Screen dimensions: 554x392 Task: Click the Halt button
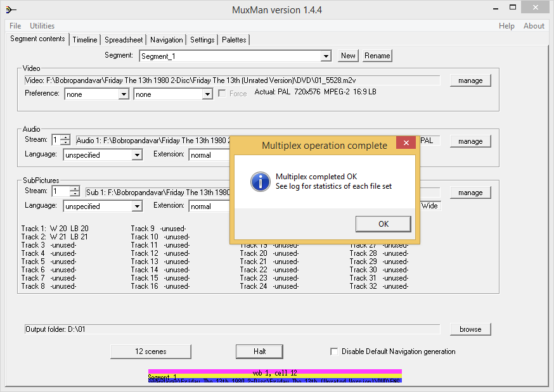tap(259, 351)
